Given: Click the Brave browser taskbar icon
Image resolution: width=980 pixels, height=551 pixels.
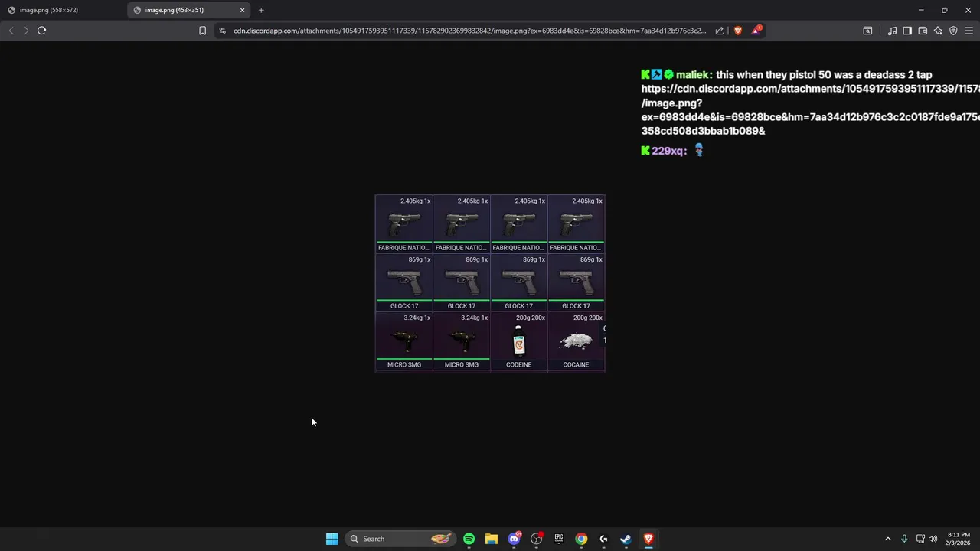Looking at the screenshot, I should 648,539.
